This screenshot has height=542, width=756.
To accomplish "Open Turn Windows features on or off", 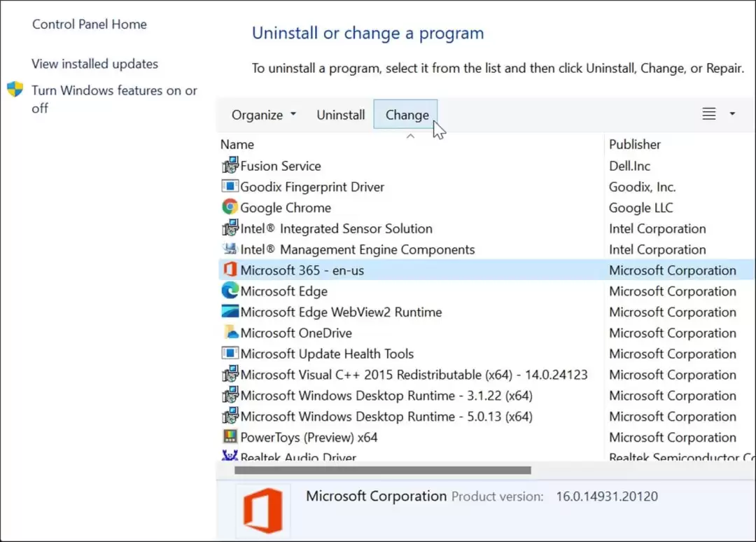I will 114,99.
